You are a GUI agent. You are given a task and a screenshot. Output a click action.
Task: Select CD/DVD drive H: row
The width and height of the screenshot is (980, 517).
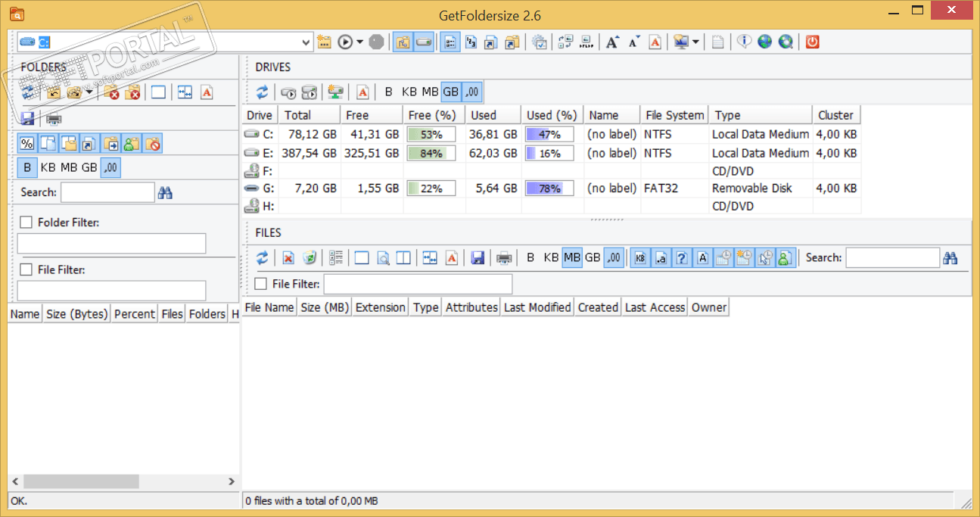click(552, 206)
